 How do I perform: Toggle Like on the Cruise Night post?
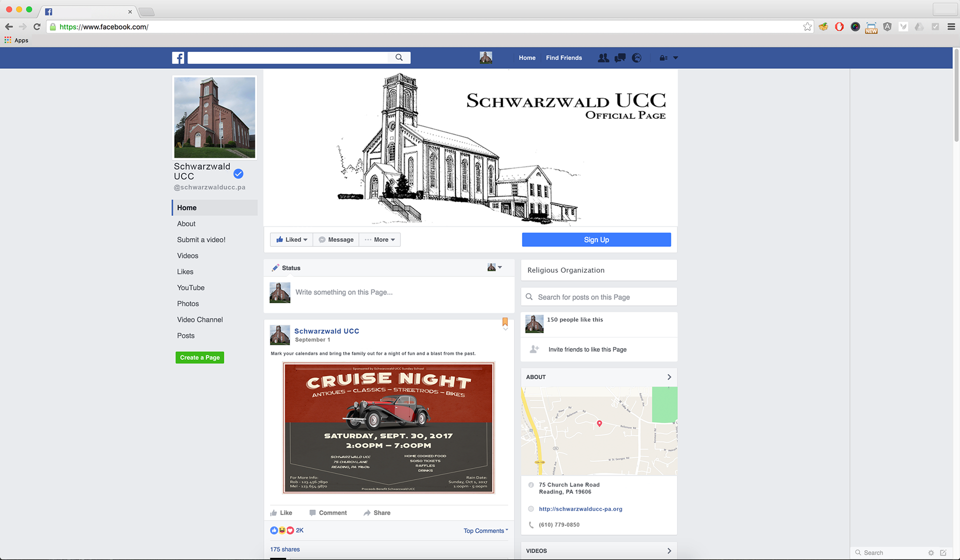(281, 513)
